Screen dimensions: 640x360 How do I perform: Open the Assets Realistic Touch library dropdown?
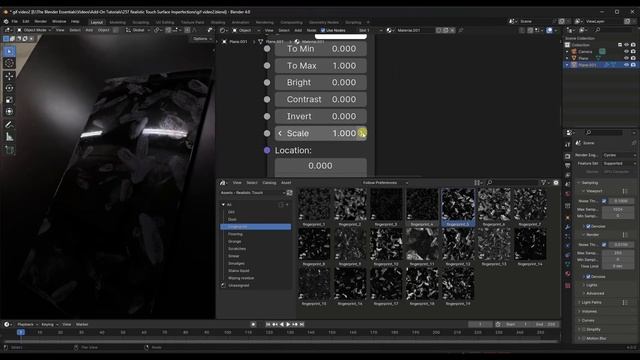(x=253, y=193)
